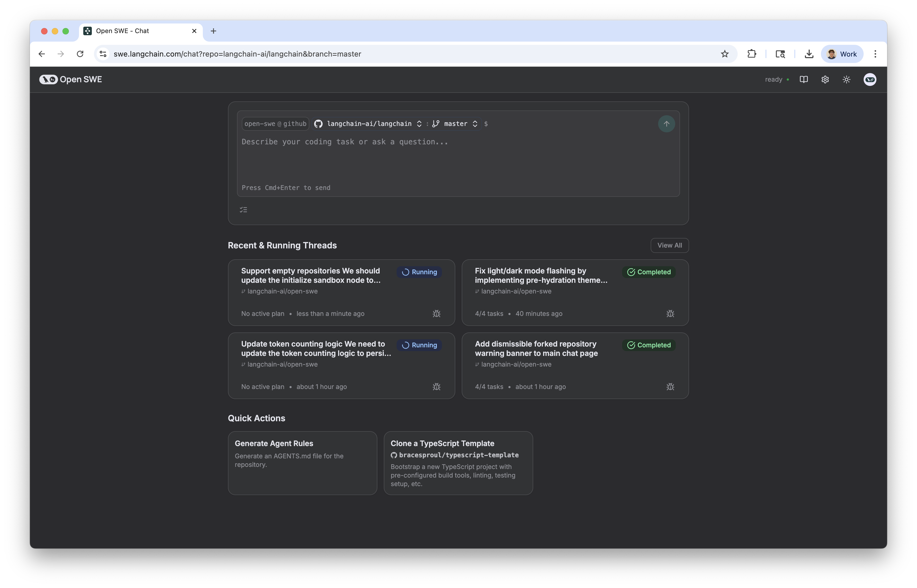Click the bug icon on the Fix light/dark mode thread
Image resolution: width=917 pixels, height=588 pixels.
[671, 313]
